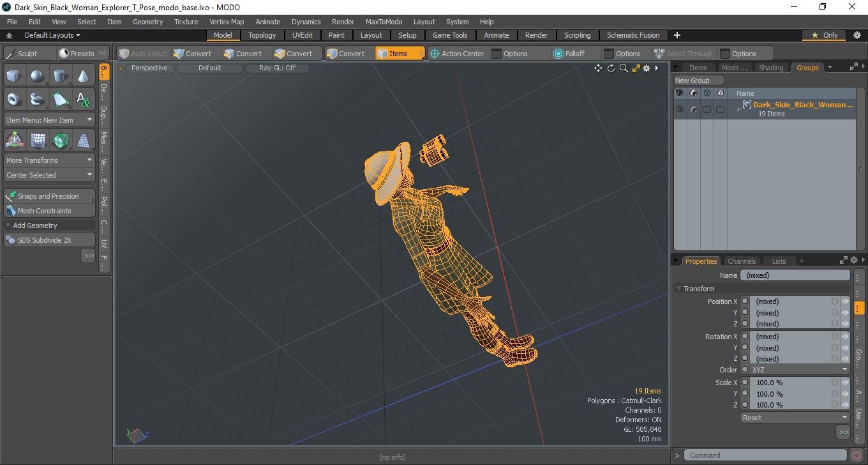Toggle Position X keyframe circle
This screenshot has height=465, width=868.
[x=745, y=301]
